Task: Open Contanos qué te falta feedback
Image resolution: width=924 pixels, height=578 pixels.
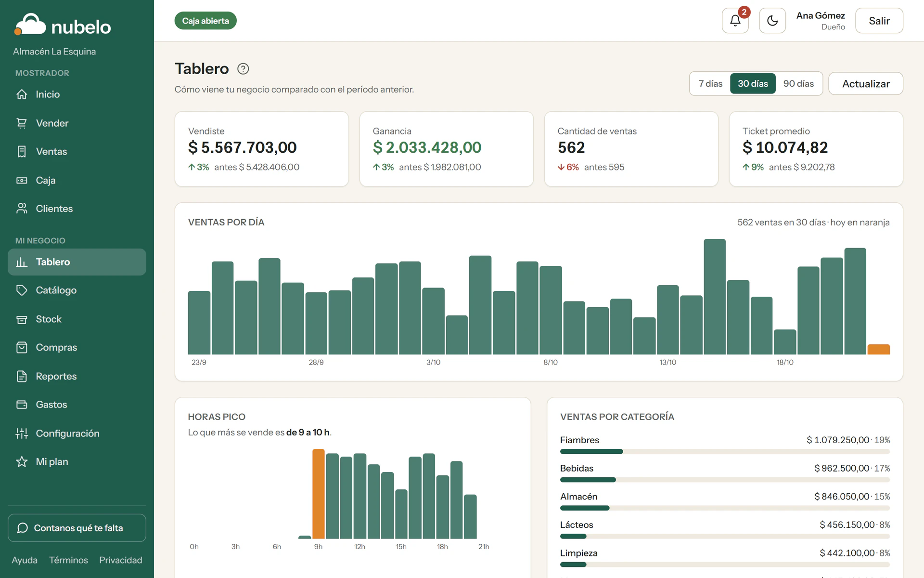Action: (77, 528)
